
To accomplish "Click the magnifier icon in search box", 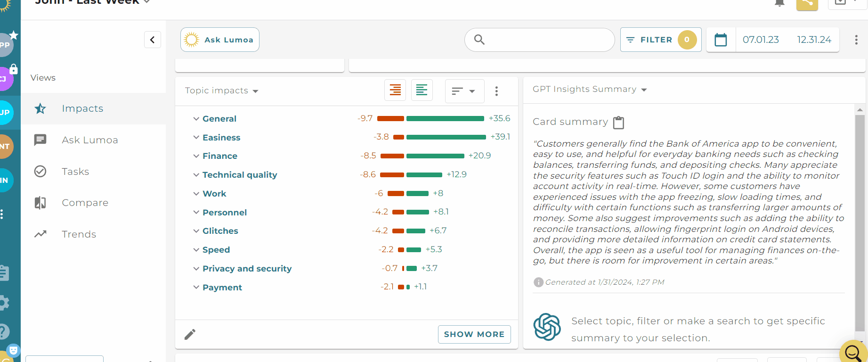I will pos(479,40).
